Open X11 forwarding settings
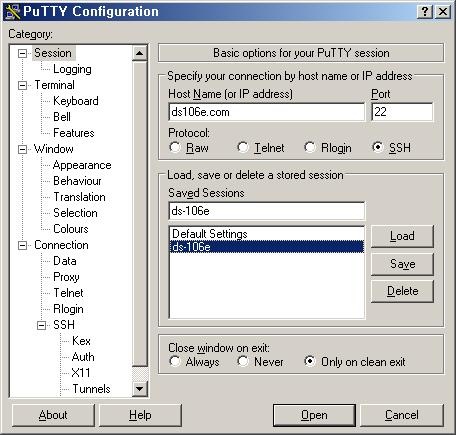Viewport: 456px width, 435px height. point(81,373)
